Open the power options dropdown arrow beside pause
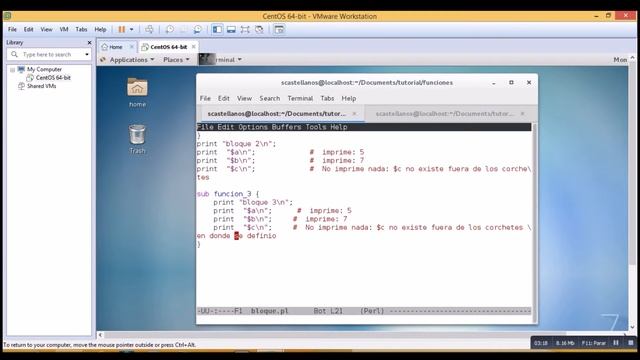This screenshot has height=360, width=640. [131, 29]
